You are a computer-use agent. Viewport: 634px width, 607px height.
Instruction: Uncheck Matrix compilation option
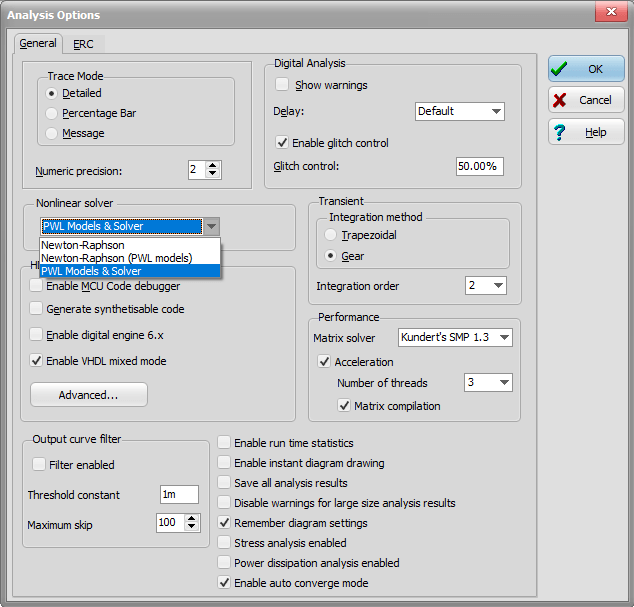pos(345,406)
